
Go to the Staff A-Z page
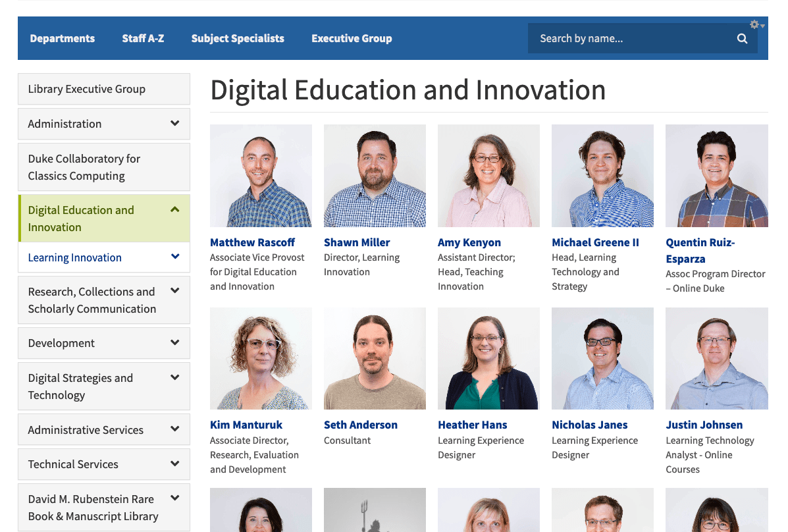tap(143, 38)
